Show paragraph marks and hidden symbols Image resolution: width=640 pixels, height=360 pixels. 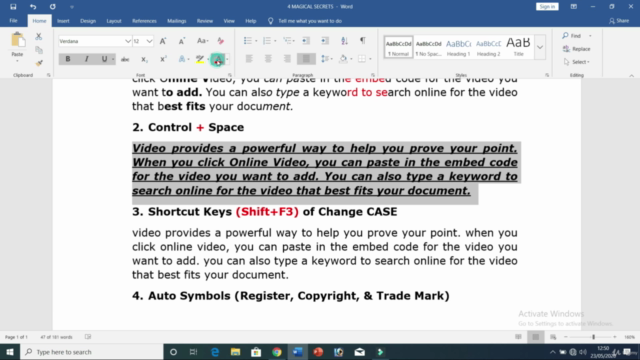362,40
